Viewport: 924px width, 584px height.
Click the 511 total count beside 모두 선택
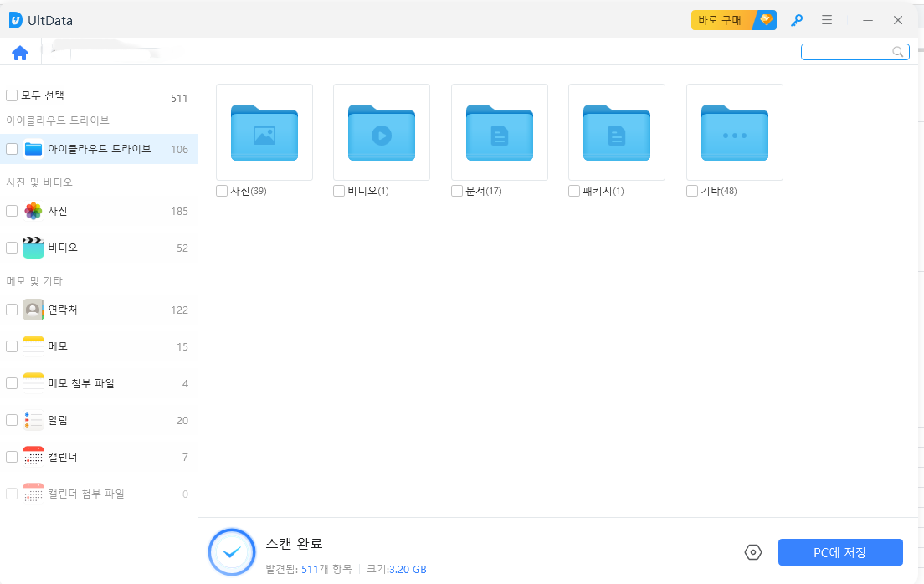(x=179, y=99)
